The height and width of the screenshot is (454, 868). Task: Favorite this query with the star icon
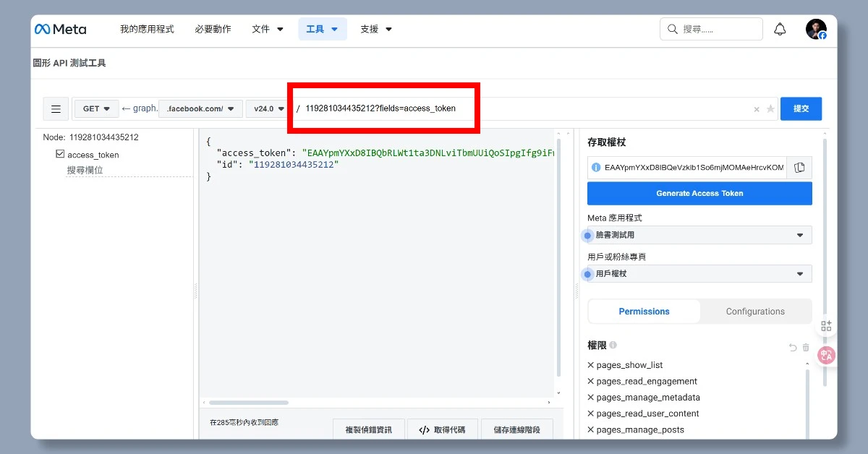770,109
